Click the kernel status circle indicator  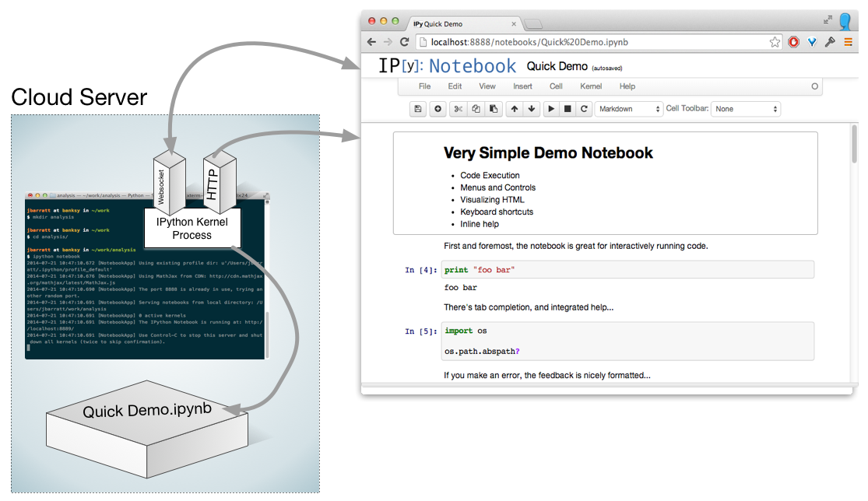click(x=814, y=86)
